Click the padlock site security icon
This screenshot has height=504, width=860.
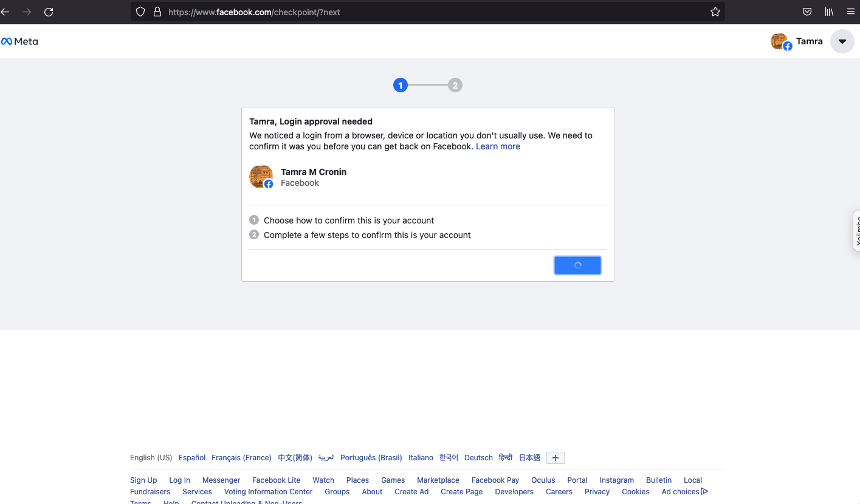click(157, 12)
